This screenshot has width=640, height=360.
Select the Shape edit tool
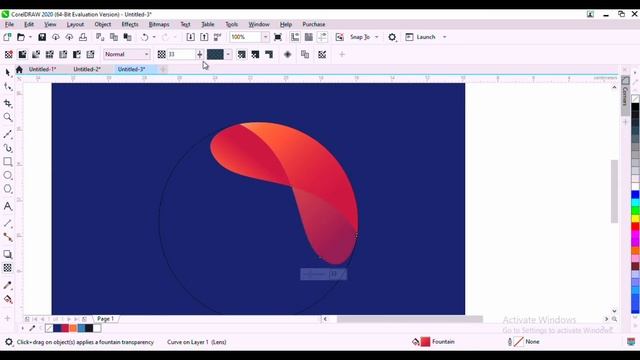[8, 87]
